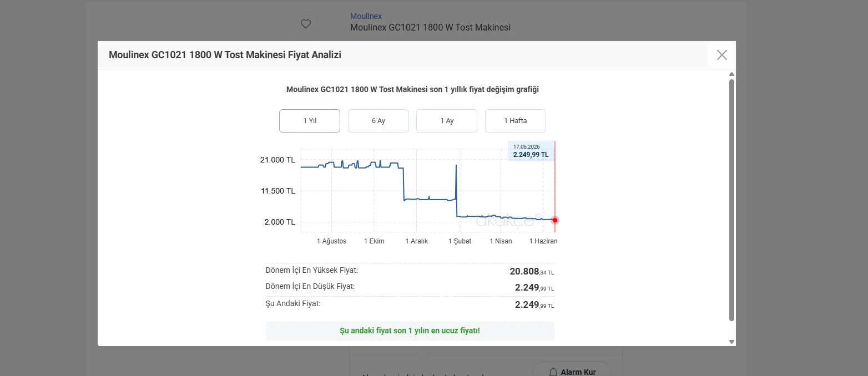Click the Şu Andaki Fiyat row
The height and width of the screenshot is (376, 868).
pos(410,304)
